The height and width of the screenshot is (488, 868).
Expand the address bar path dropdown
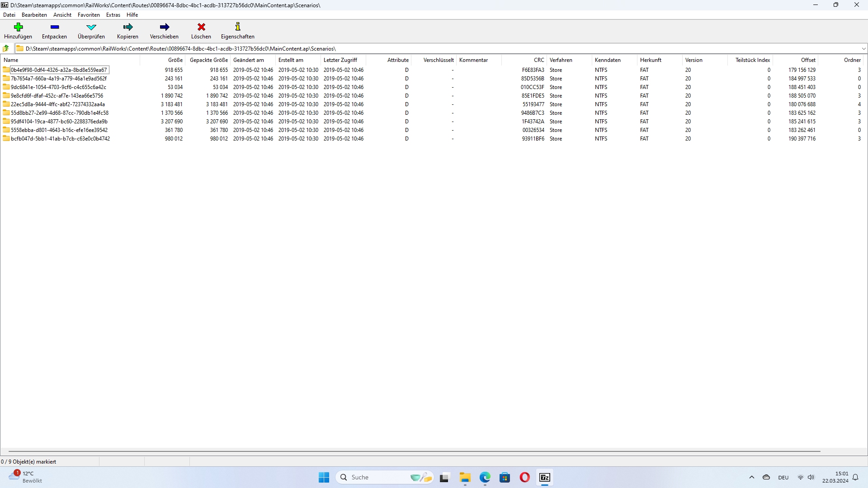[863, 48]
